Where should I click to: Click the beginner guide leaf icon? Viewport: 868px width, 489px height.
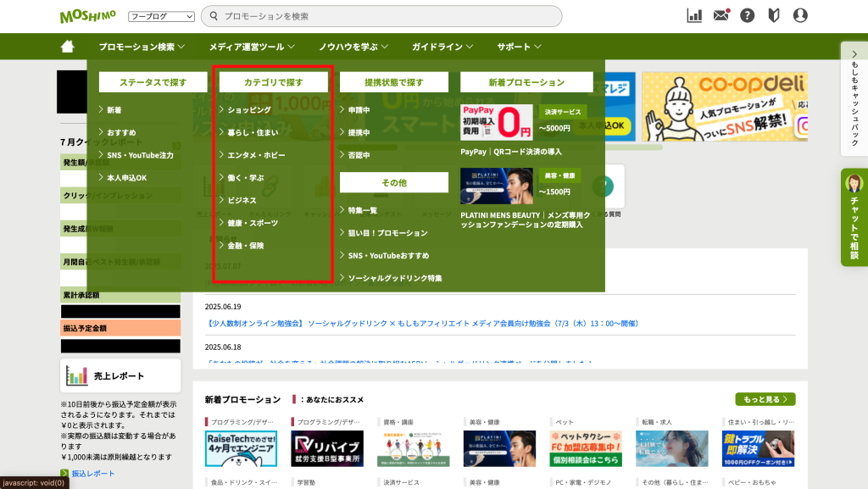(773, 15)
